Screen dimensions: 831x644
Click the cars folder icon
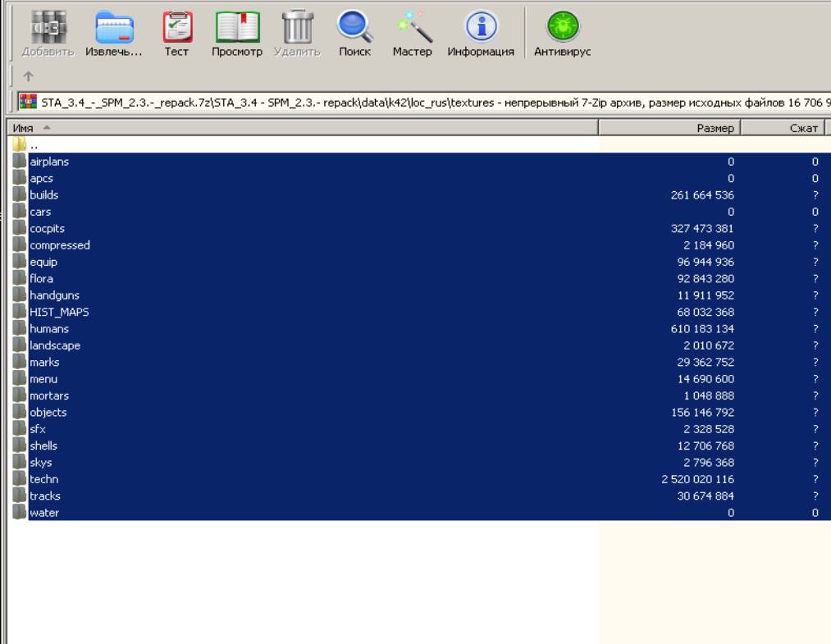[x=19, y=212]
